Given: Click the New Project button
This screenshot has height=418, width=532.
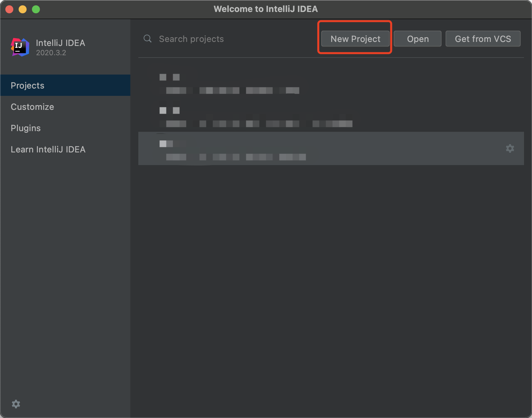Looking at the screenshot, I should [x=355, y=39].
